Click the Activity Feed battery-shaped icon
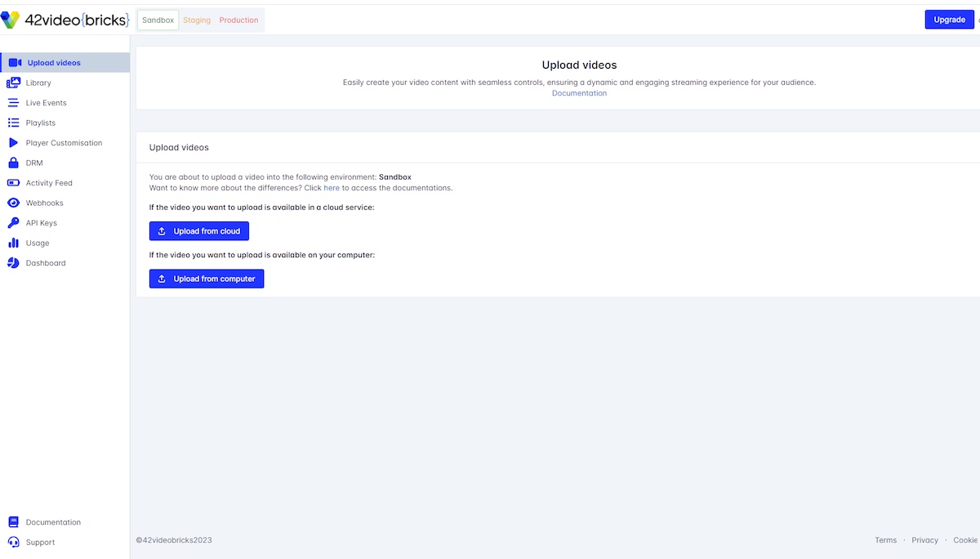The width and height of the screenshot is (980, 559). click(13, 183)
